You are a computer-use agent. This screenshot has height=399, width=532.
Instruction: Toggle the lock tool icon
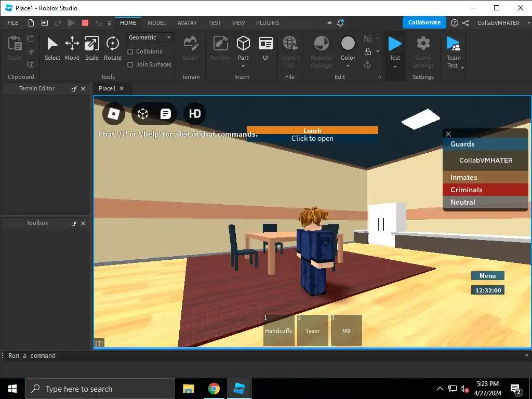pos(368,51)
